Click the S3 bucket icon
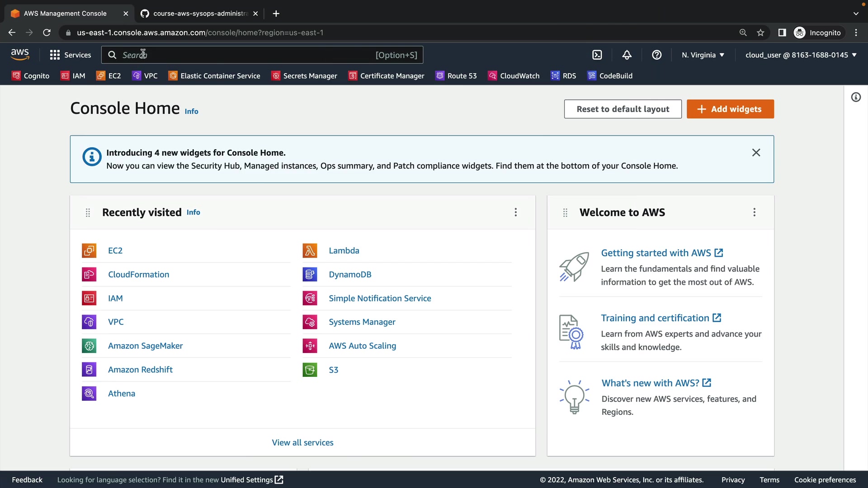The image size is (868, 488). pyautogui.click(x=310, y=370)
